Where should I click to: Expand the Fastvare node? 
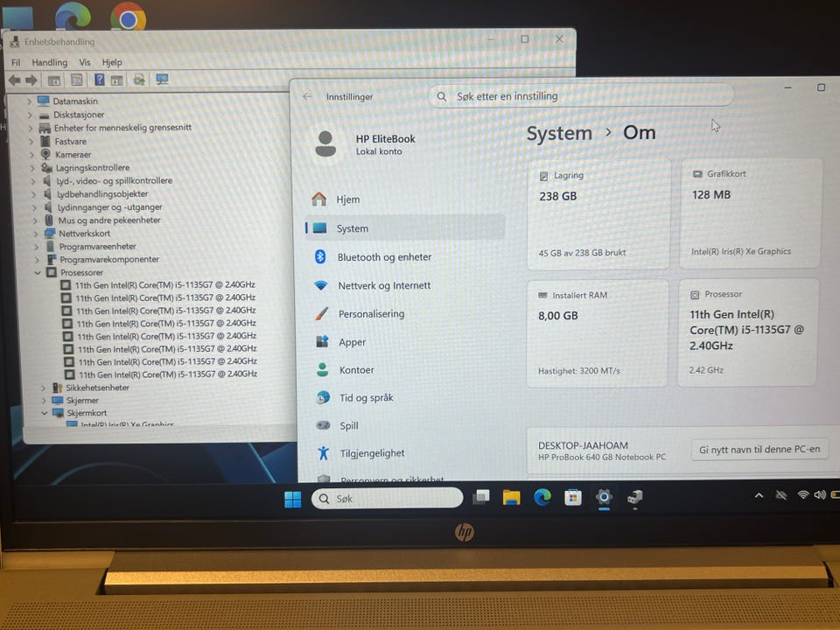click(31, 142)
